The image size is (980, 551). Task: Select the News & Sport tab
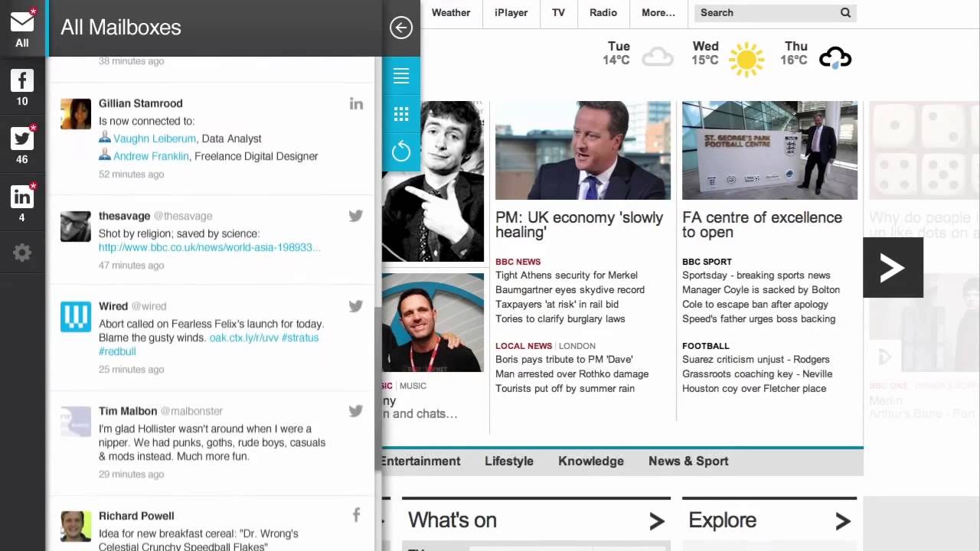[x=688, y=461]
